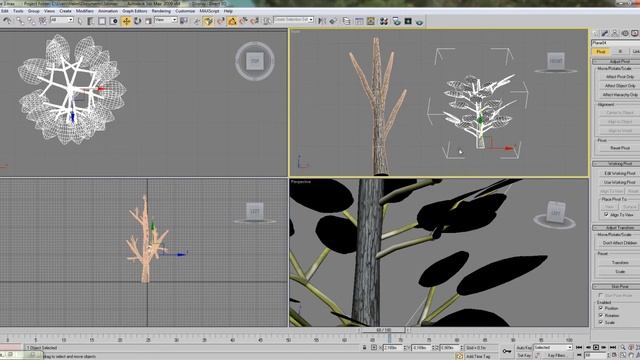This screenshot has width=640, height=360.
Task: Choose the Unlink Selection tool
Action: point(31,21)
